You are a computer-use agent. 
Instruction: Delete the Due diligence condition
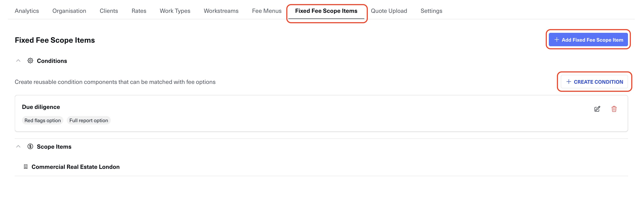(614, 109)
